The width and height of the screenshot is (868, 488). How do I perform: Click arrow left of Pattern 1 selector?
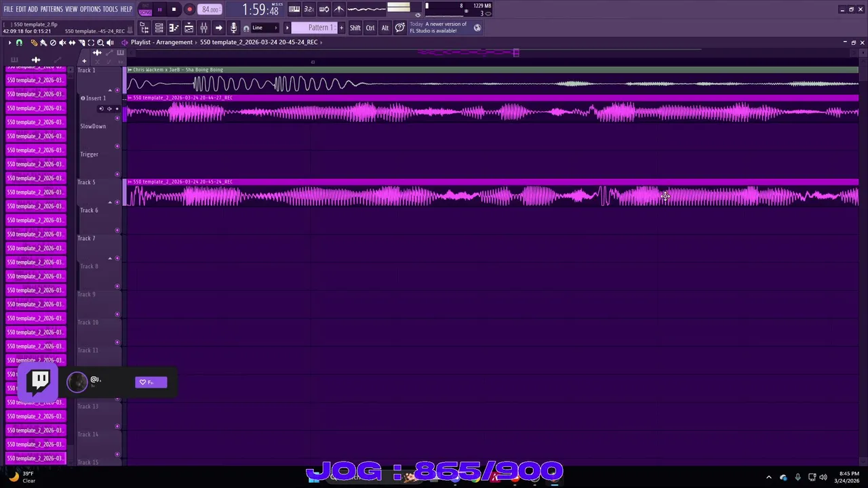tap(287, 28)
